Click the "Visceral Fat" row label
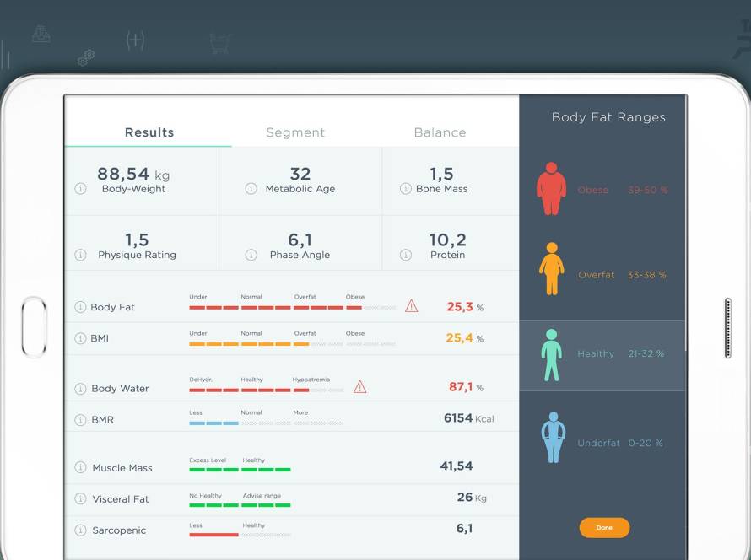The image size is (751, 560). pos(121,499)
